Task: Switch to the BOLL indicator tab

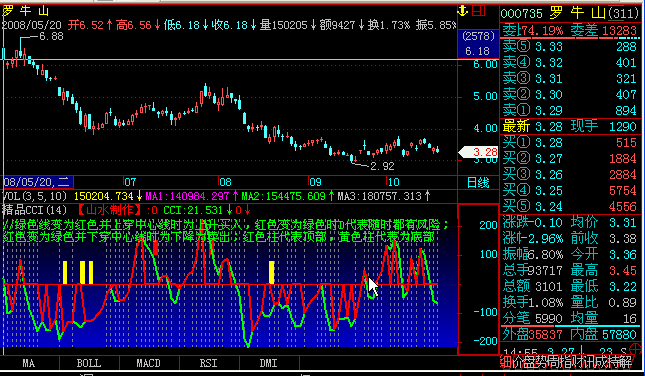Action: pyautogui.click(x=89, y=363)
